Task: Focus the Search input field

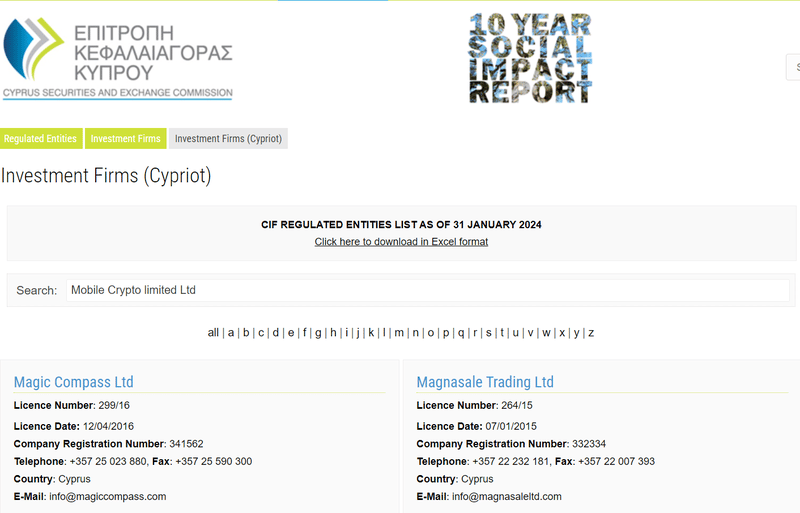Action: pos(428,290)
